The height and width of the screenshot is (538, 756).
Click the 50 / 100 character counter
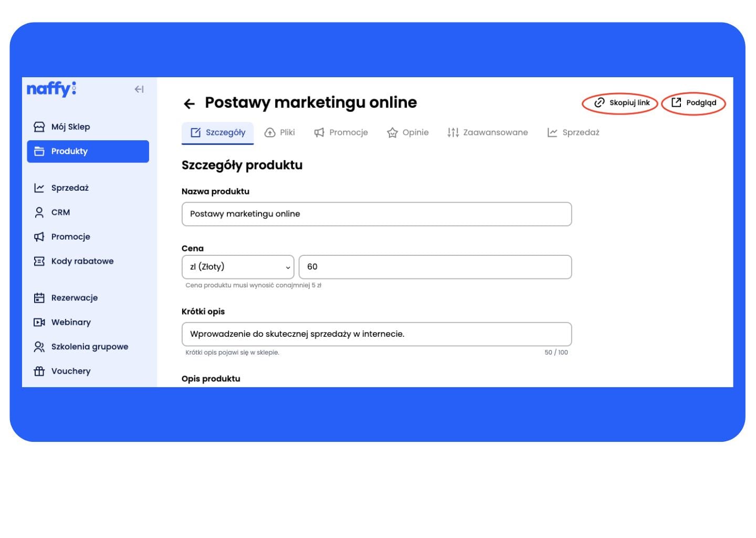556,353
